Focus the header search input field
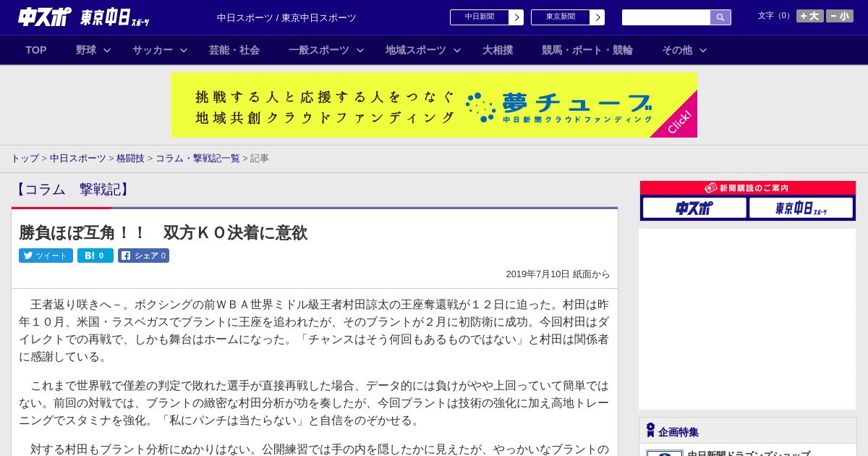The image size is (868, 456). click(x=666, y=17)
